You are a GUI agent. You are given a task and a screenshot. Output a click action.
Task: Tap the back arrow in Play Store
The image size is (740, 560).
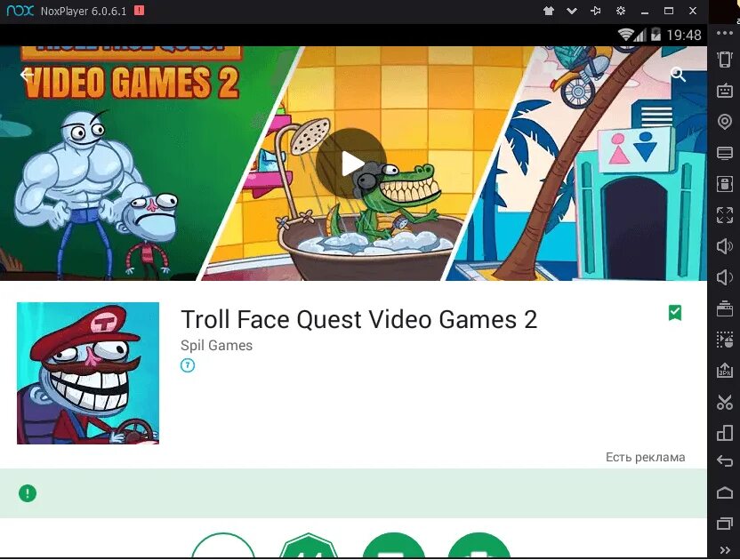click(27, 75)
